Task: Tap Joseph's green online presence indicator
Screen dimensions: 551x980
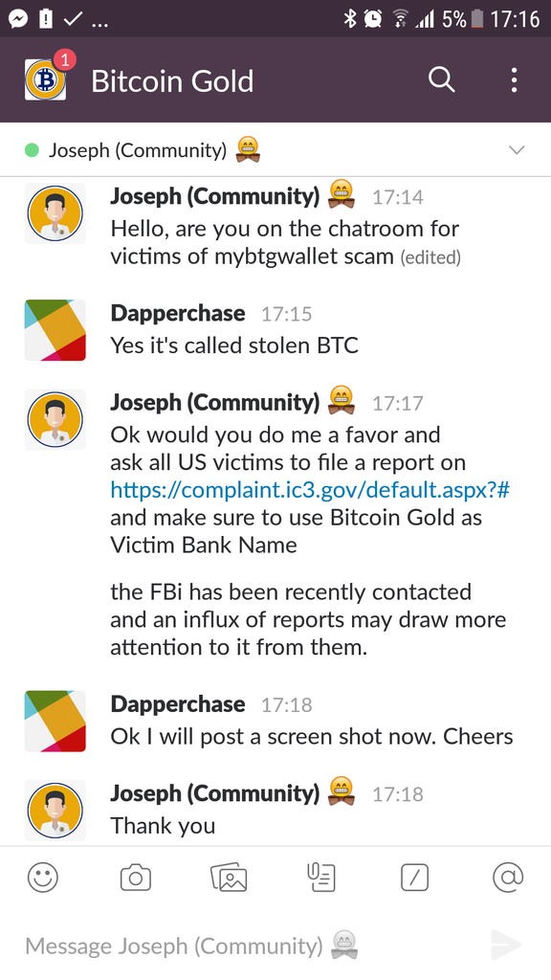Action: pos(24,150)
